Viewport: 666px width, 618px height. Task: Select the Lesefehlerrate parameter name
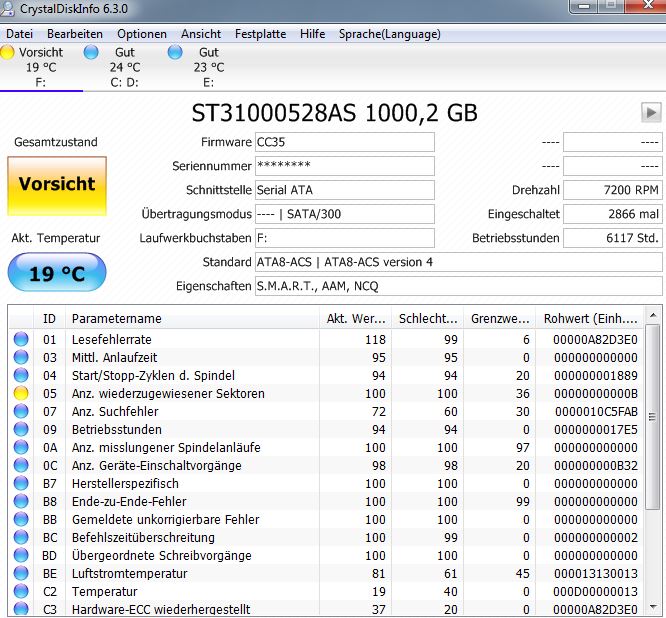(112, 339)
